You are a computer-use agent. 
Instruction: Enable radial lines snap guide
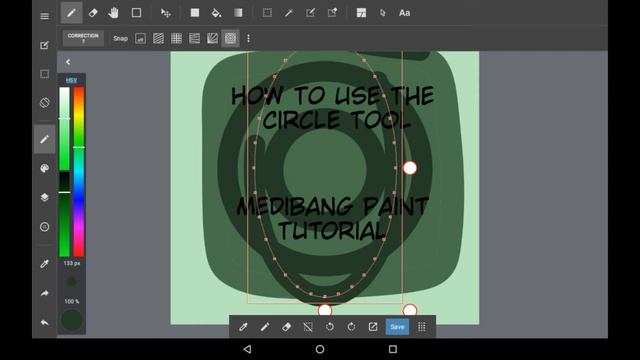[212, 39]
